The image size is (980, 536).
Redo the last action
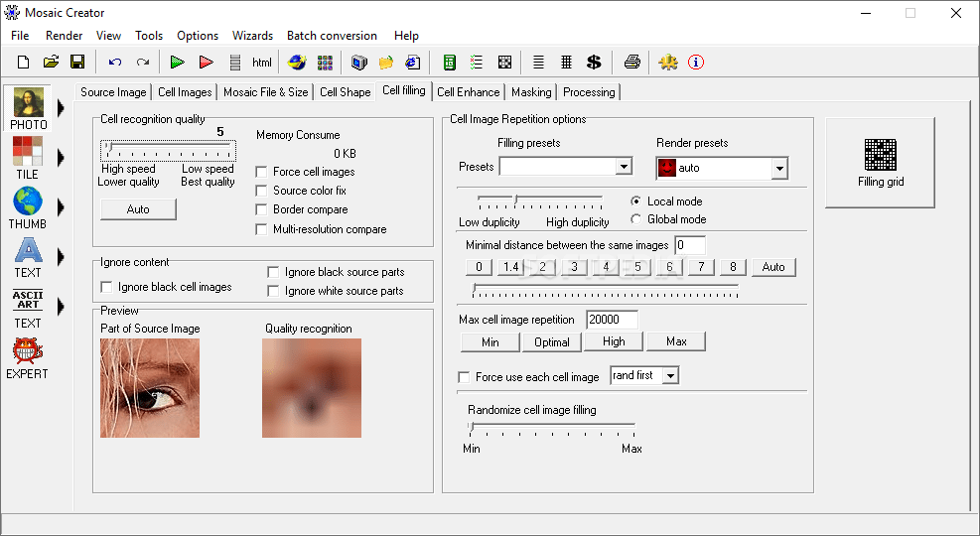(x=143, y=62)
